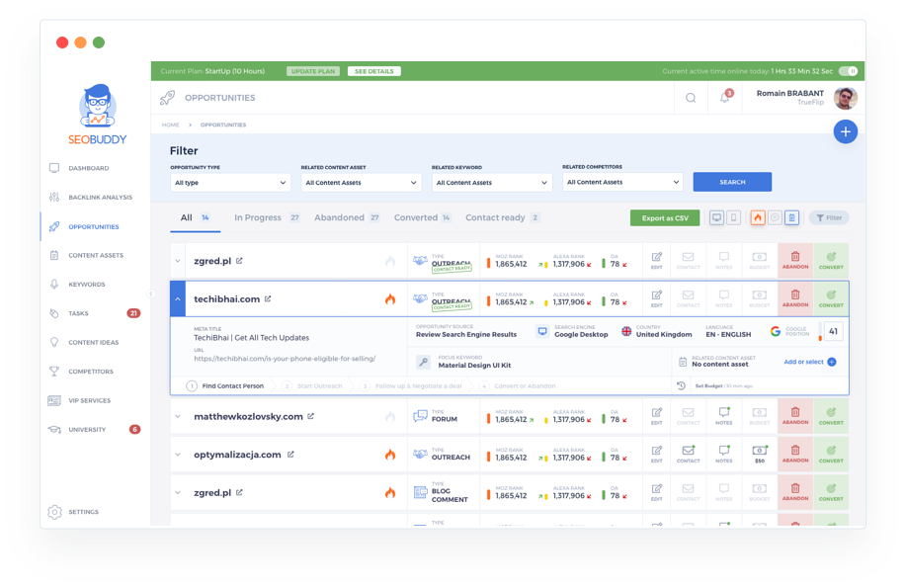Screen dimensions: 906x588
Task: Click the HOME breadcrumb link
Action: [x=171, y=125]
